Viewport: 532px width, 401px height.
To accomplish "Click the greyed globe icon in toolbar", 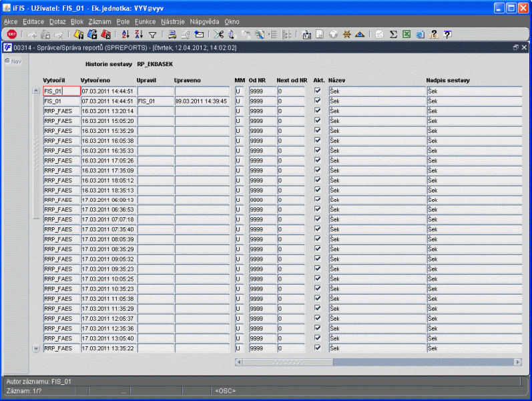I will [334, 34].
